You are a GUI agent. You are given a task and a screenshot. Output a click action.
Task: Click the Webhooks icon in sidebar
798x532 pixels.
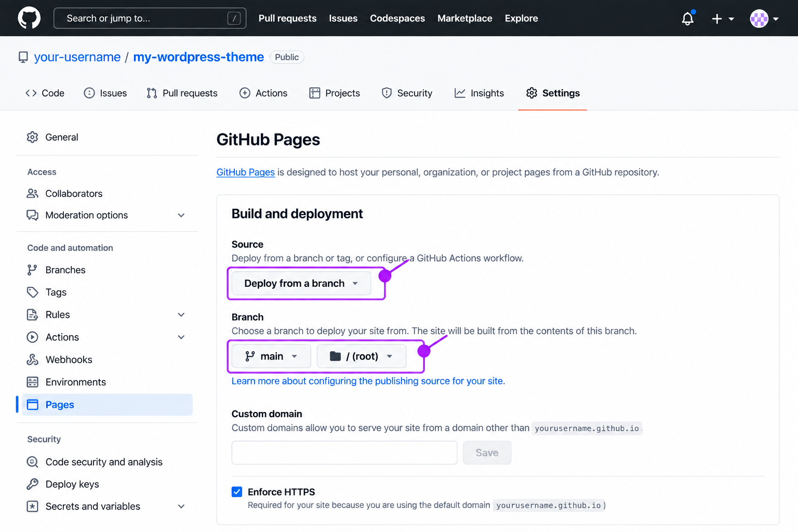point(32,360)
